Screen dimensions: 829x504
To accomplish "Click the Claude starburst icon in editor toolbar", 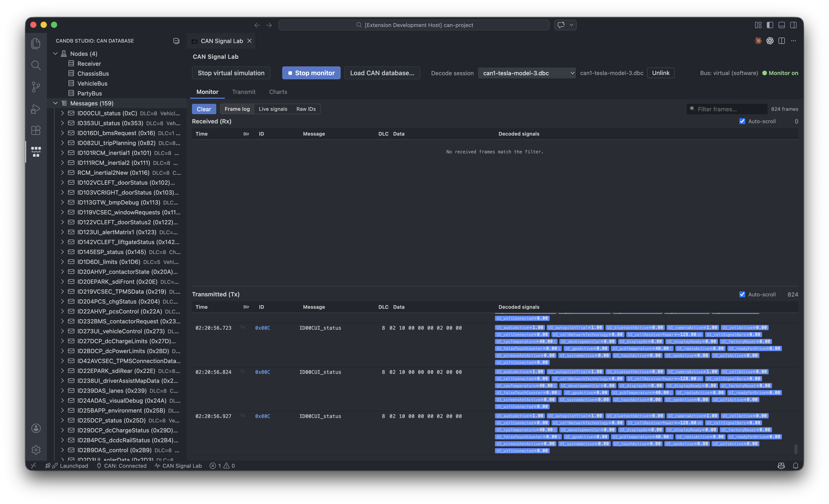I will click(758, 41).
